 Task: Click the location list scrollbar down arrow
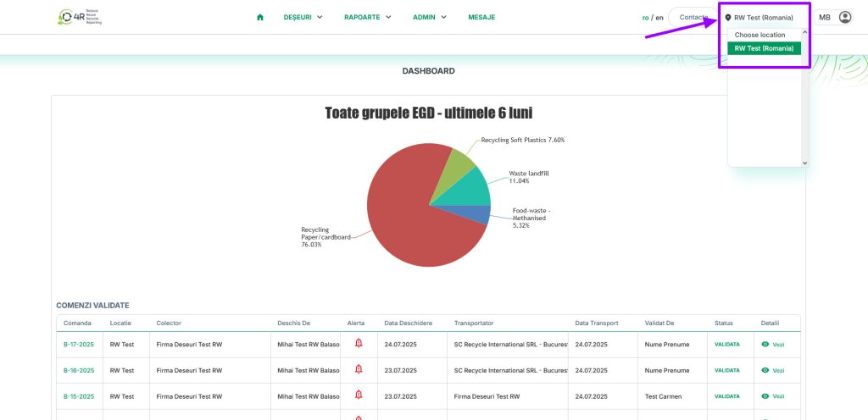point(805,163)
